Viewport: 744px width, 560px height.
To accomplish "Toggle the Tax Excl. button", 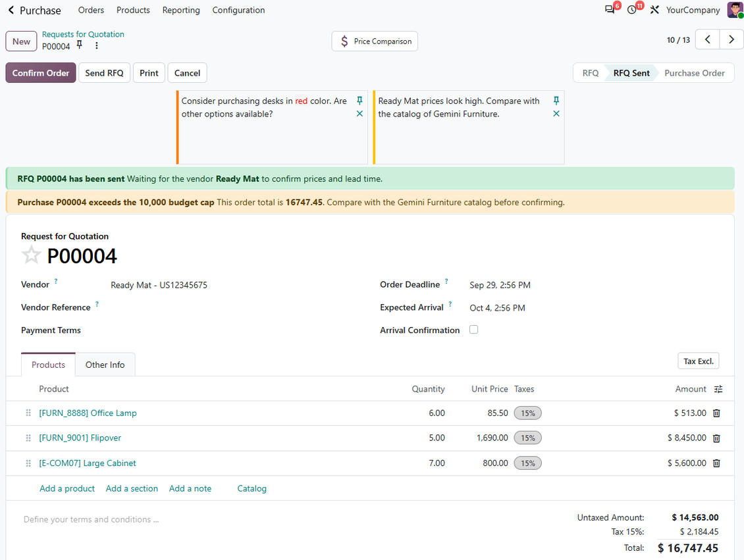I will 699,361.
